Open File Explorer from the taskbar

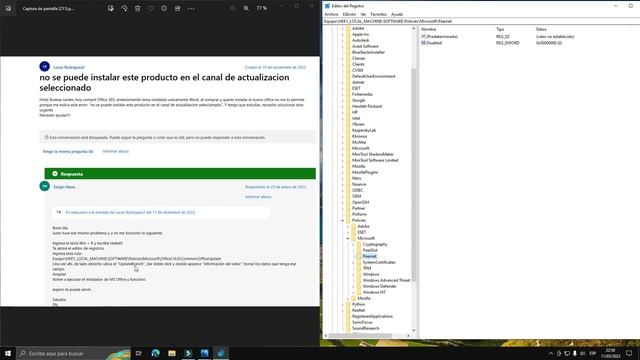pyautogui.click(x=172, y=353)
